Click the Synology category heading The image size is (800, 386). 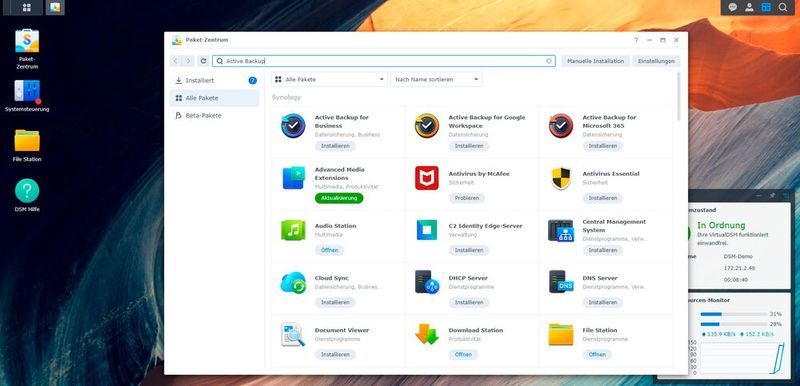click(x=286, y=97)
